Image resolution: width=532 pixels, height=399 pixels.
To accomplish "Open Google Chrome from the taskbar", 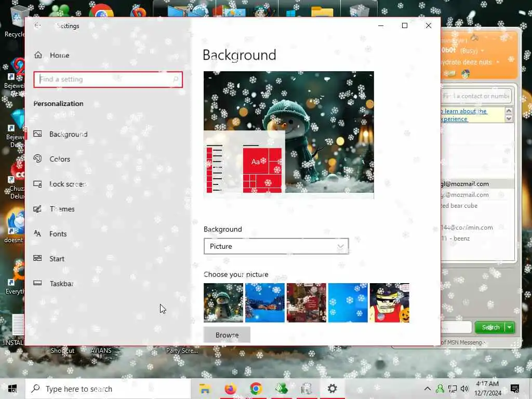I will [256, 389].
